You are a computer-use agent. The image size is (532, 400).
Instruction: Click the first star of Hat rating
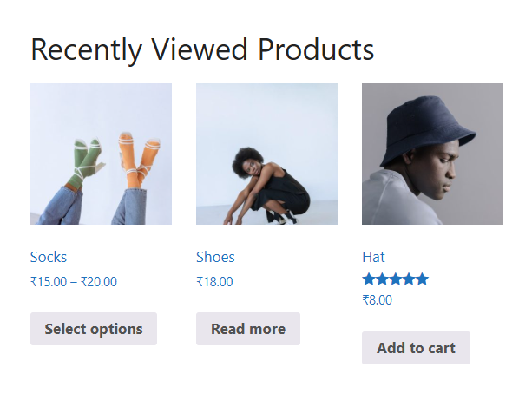pos(369,279)
